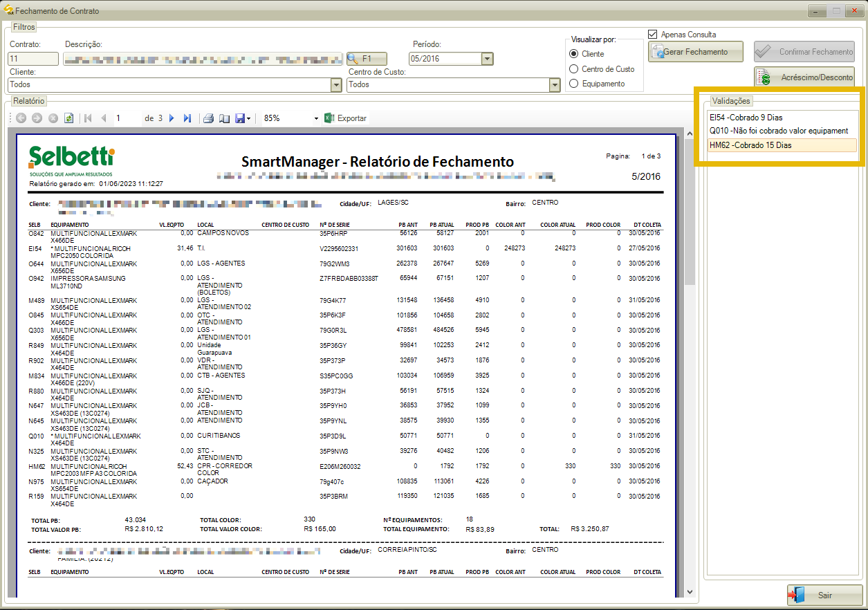Open the Centro de Custo Todos dropdown

click(554, 84)
